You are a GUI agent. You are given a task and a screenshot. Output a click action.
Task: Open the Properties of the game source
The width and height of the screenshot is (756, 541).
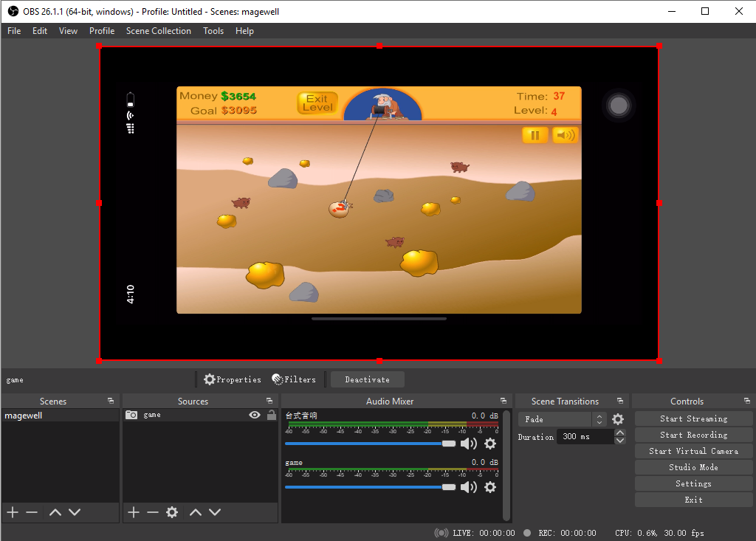pos(232,379)
